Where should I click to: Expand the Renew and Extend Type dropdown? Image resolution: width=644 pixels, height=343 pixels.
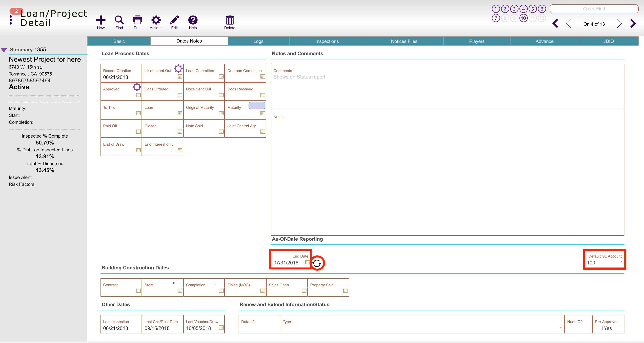[x=561, y=327]
